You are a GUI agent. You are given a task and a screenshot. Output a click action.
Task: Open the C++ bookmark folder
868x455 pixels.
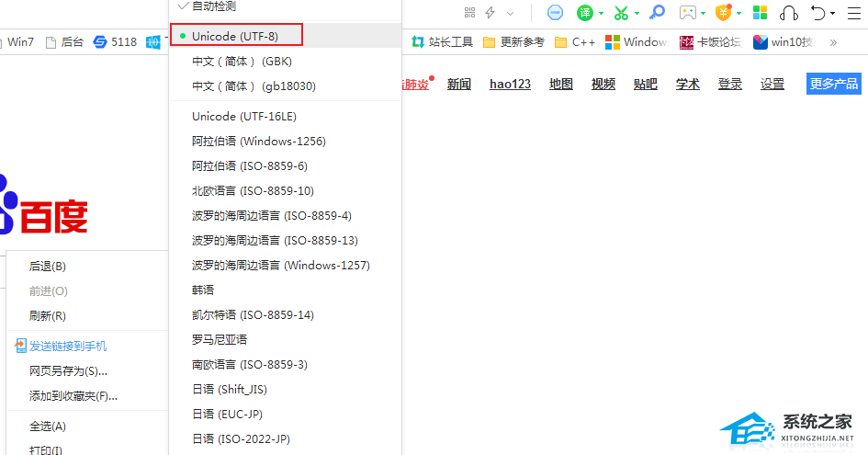click(x=575, y=42)
